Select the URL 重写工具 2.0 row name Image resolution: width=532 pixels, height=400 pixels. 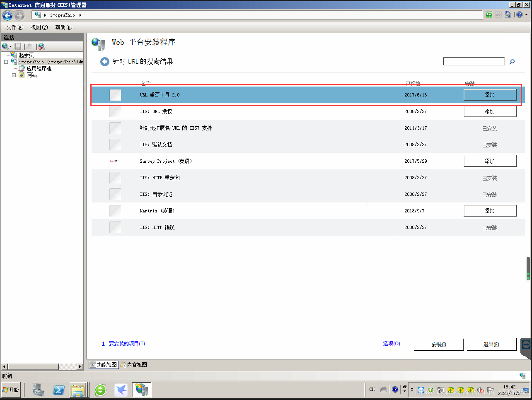click(160, 95)
